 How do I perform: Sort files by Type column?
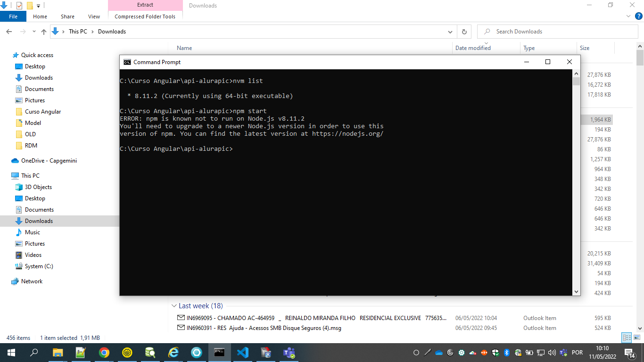(529, 48)
